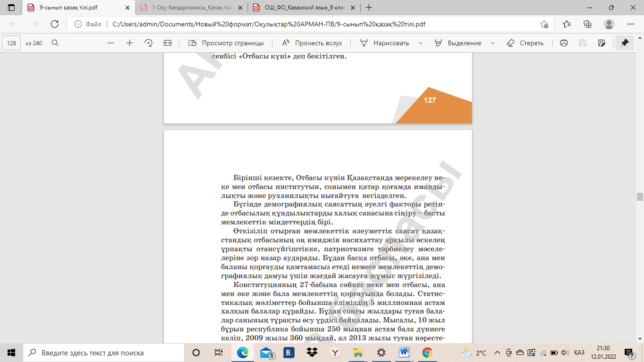Open Settings gear on taskbar

(381, 353)
